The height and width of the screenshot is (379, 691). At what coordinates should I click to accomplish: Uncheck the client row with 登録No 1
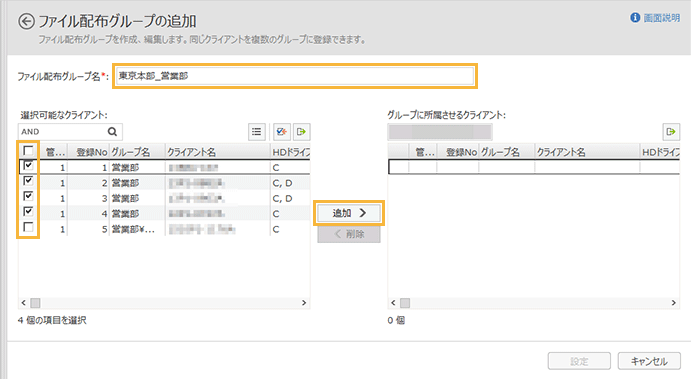[28, 166]
